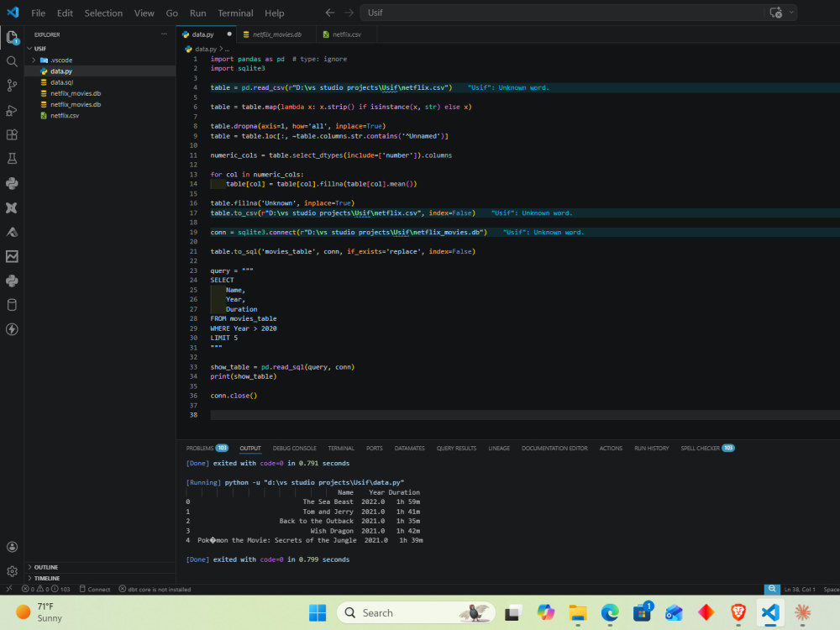Open the Terminal menu
The image size is (840, 630).
point(235,13)
